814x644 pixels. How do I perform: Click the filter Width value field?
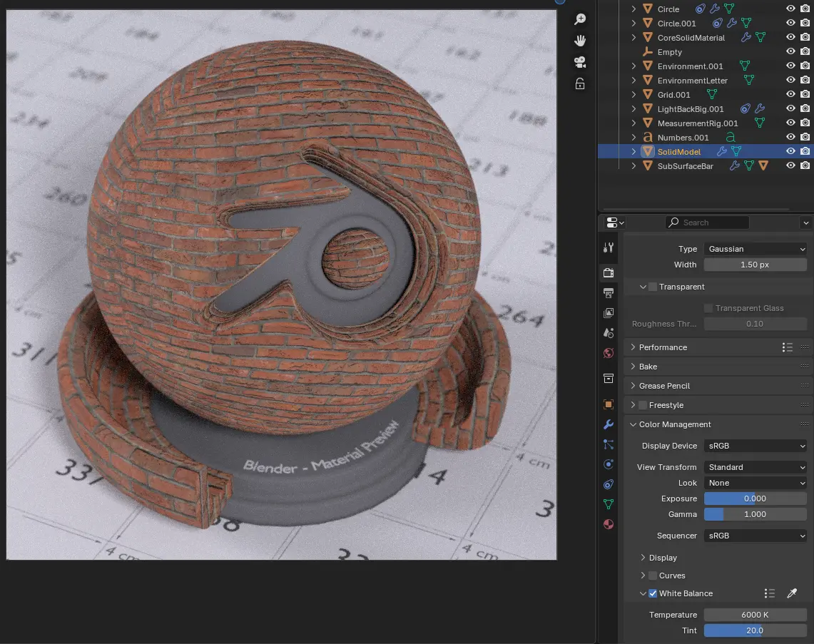pyautogui.click(x=756, y=265)
